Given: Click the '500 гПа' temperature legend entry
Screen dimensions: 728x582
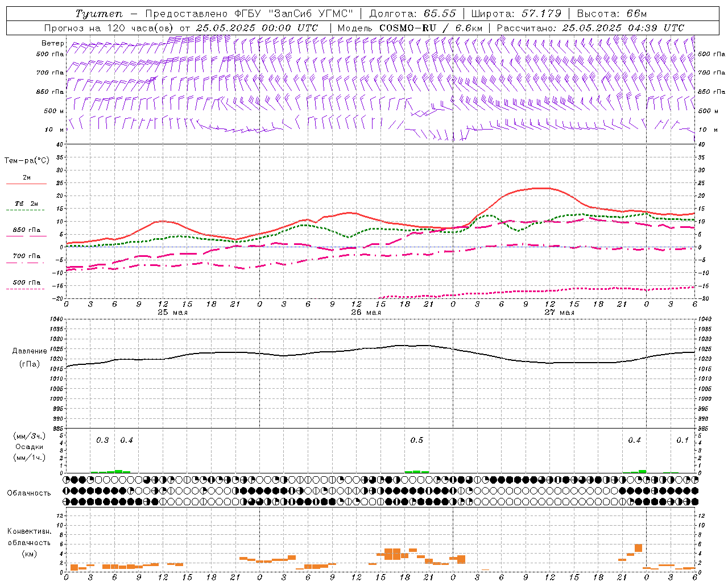Looking at the screenshot, I should pyautogui.click(x=27, y=282).
